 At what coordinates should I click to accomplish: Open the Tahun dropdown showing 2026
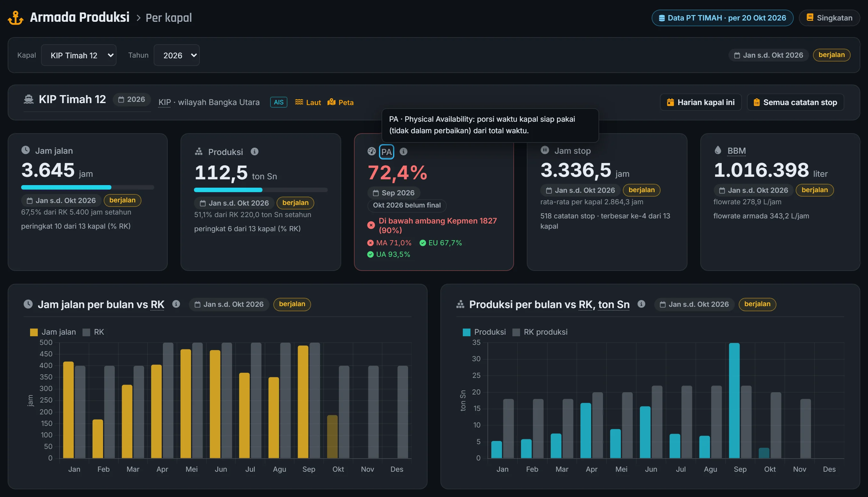point(177,55)
